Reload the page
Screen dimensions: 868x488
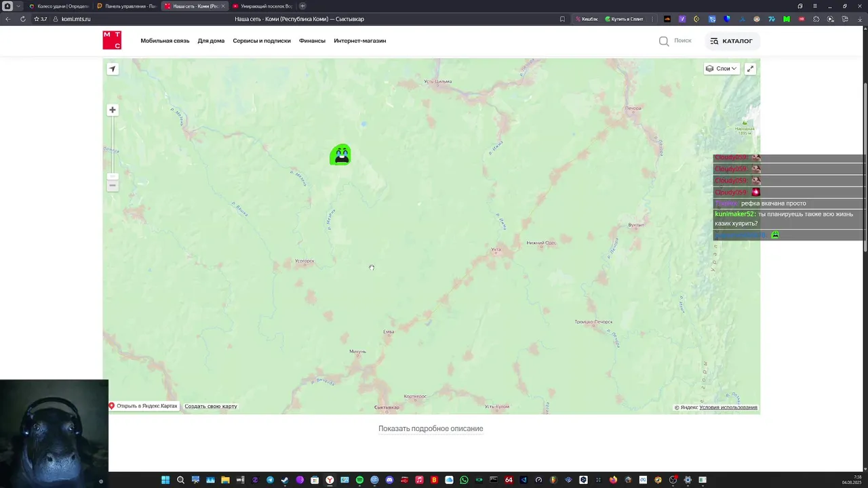(23, 19)
